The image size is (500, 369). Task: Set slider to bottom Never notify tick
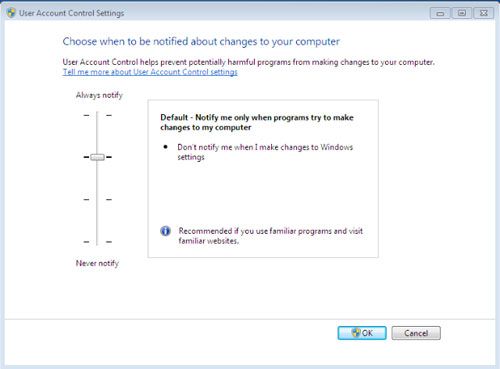(97, 242)
